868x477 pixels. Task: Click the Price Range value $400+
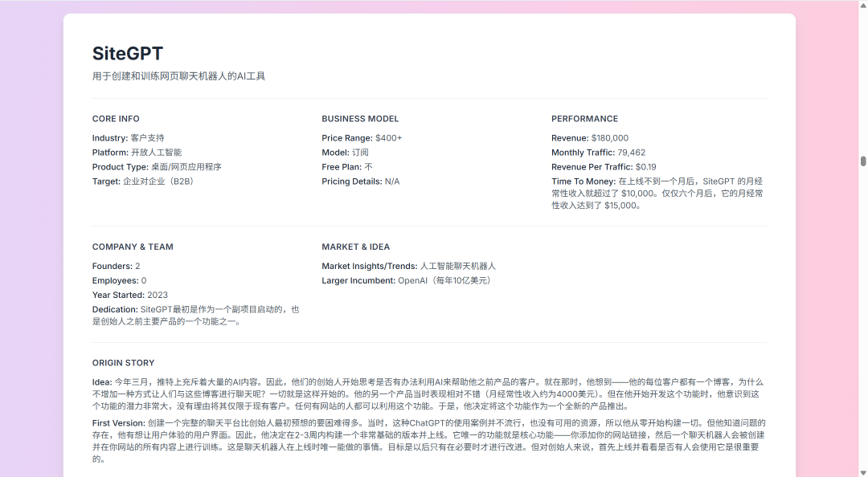389,138
